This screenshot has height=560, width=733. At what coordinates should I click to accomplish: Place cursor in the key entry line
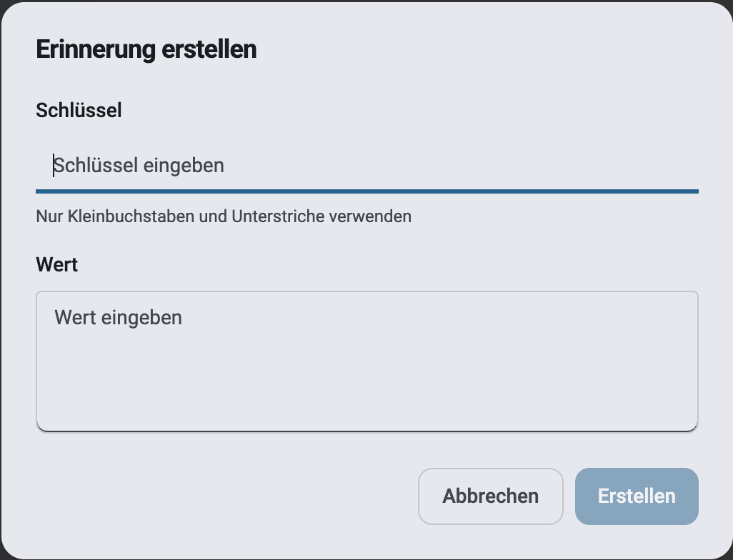pos(367,166)
